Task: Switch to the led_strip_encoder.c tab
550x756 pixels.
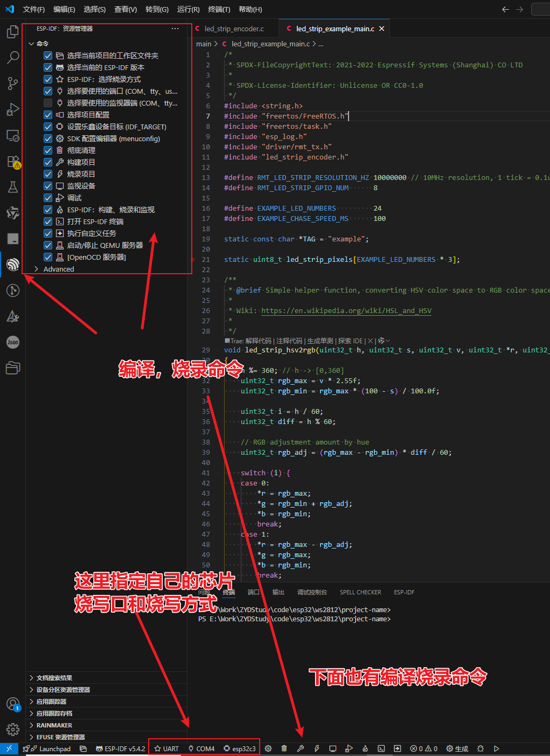Action: coord(234,29)
